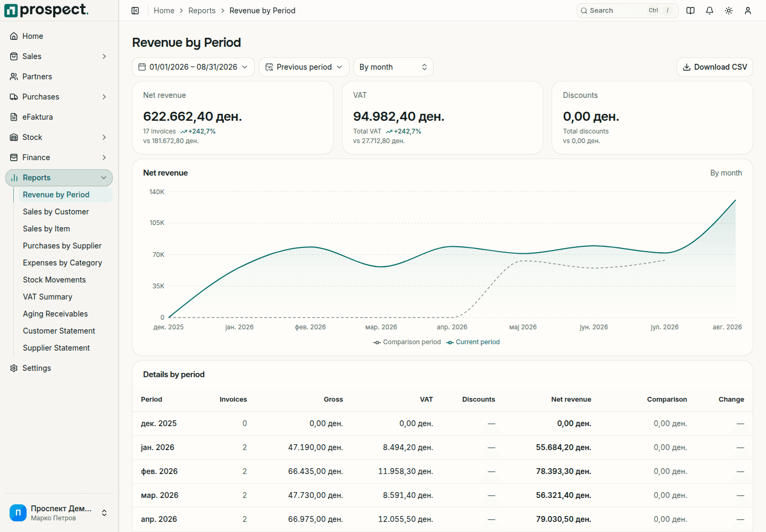Click the calendar icon in date range
Image resolution: width=766 pixels, height=532 pixels.
point(142,67)
